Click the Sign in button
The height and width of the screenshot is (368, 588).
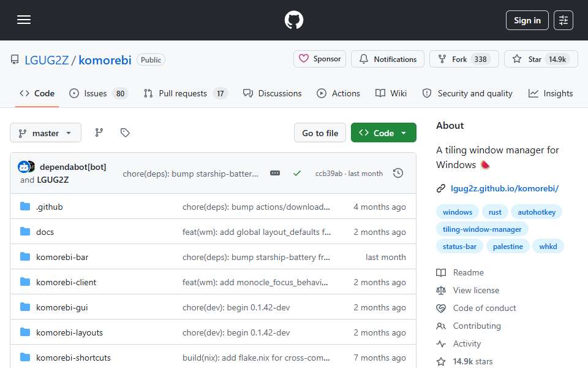(x=527, y=20)
